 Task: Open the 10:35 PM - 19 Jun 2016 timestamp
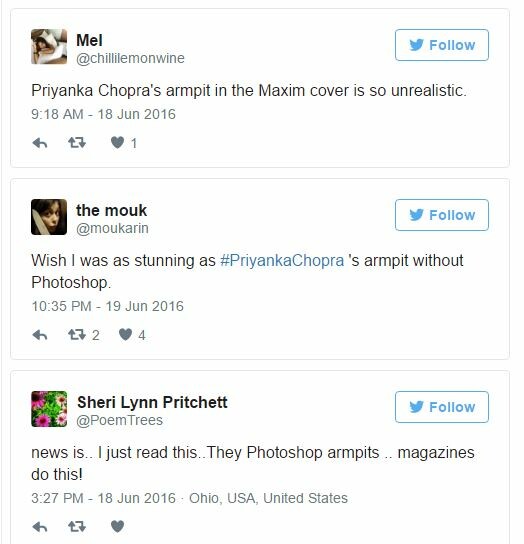[107, 306]
